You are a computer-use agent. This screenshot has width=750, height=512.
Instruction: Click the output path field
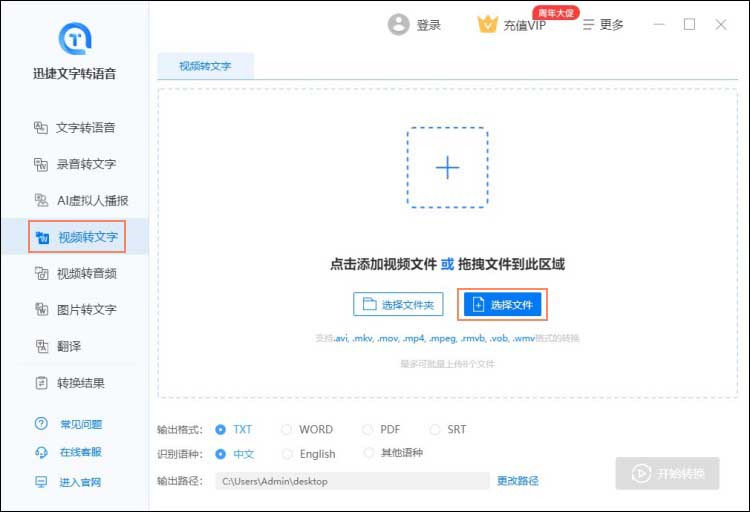(353, 481)
